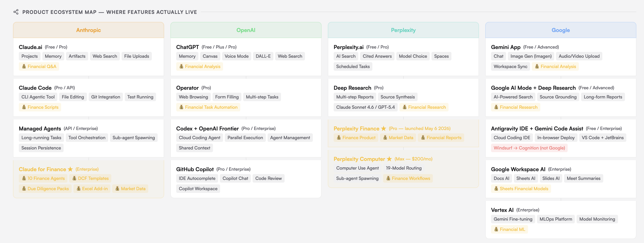The width and height of the screenshot is (644, 243).
Task: Click the Market Data tag under Claude for Finance
Action: [130, 189]
